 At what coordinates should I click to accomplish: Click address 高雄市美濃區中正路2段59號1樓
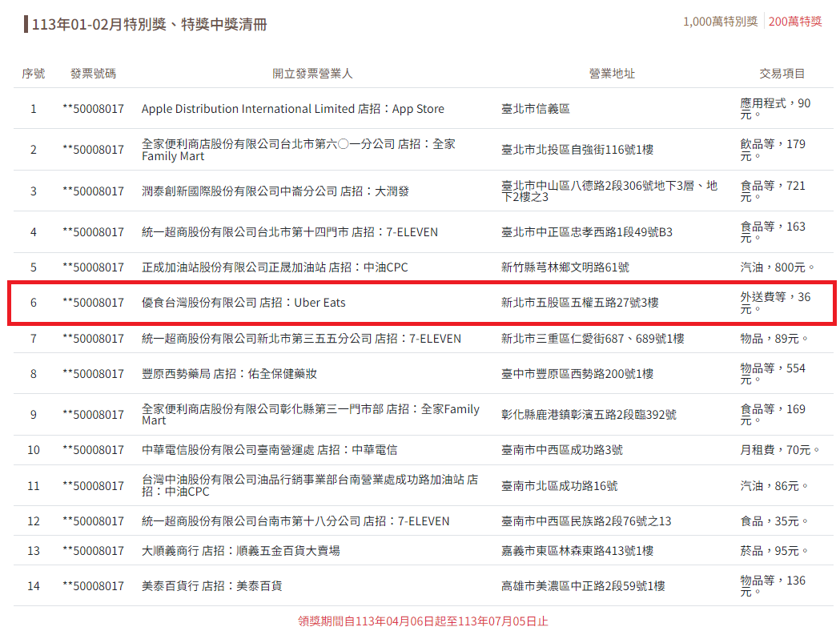point(583,586)
